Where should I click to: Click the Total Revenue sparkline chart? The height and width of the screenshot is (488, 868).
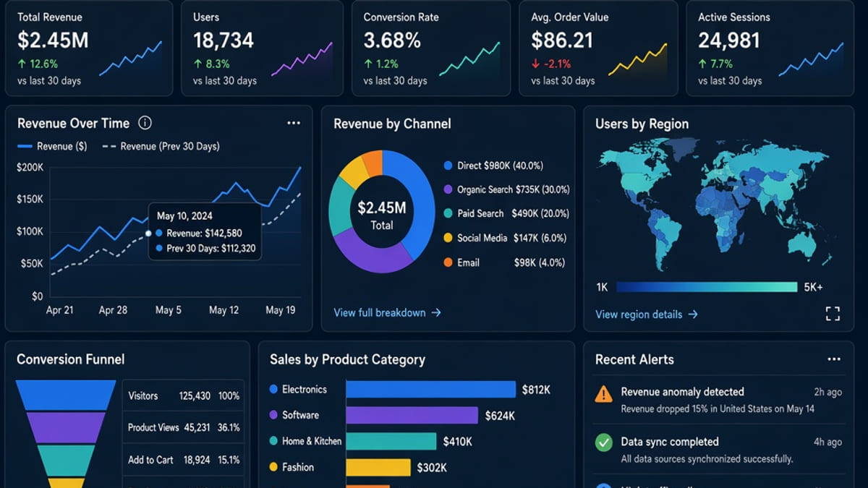[130, 58]
